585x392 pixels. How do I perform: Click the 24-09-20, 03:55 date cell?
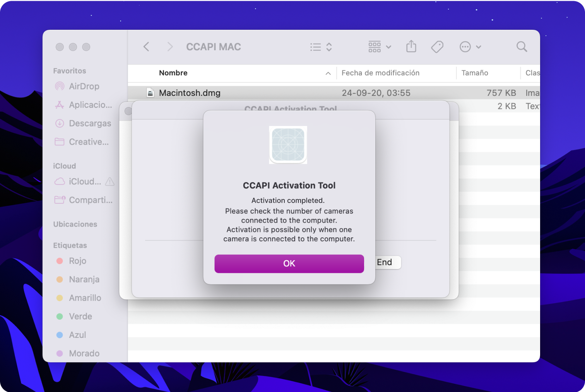(376, 93)
